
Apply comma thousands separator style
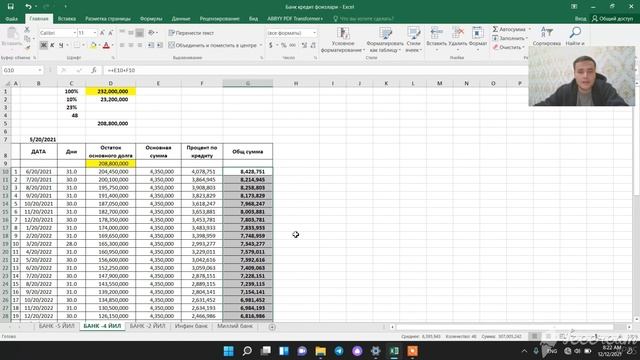point(293,45)
